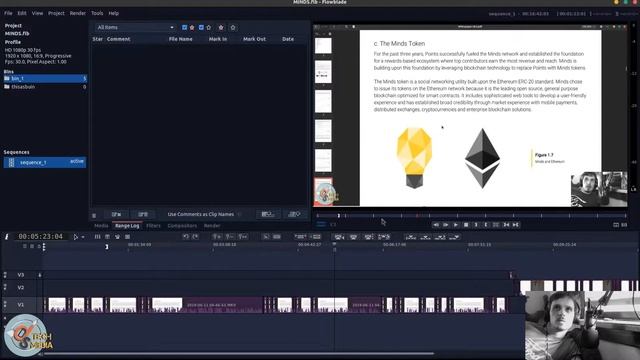
Task: Step to next frame in monitor
Action: (x=446, y=225)
